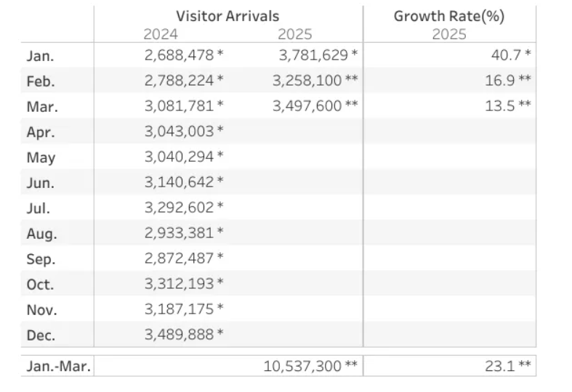Click the Visitor Arrivals column header
The width and height of the screenshot is (572, 392).
coord(227,16)
